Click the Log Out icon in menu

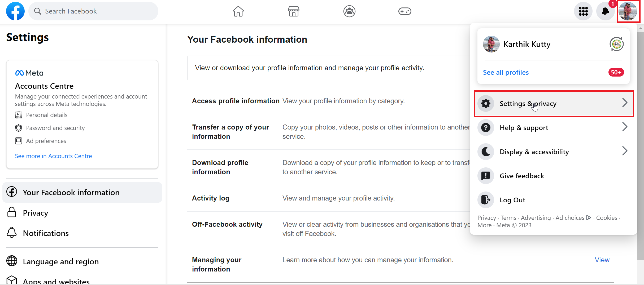pyautogui.click(x=485, y=200)
